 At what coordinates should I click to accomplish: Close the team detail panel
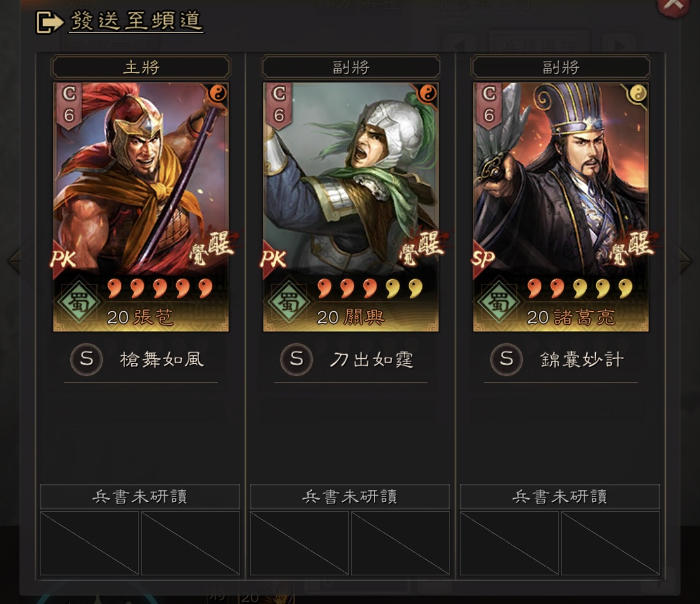tap(673, 6)
